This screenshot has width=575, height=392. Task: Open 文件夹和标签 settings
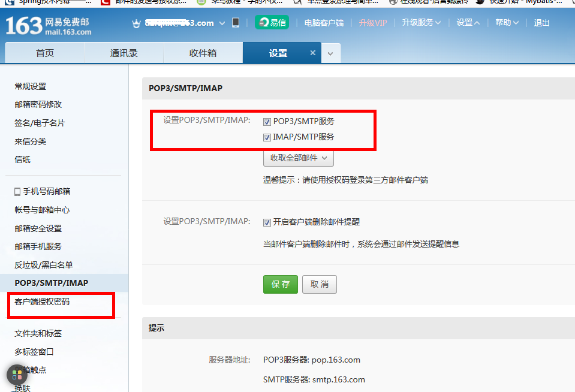(x=38, y=333)
